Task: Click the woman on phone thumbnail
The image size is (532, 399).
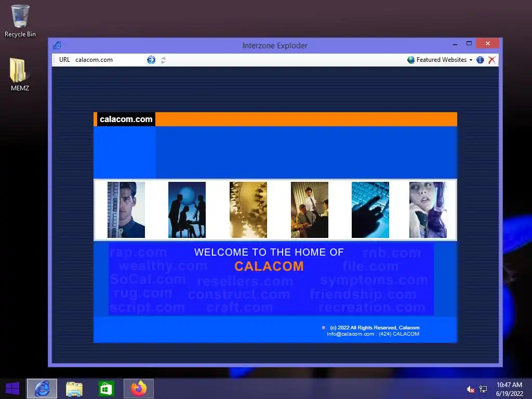Action: pos(428,210)
